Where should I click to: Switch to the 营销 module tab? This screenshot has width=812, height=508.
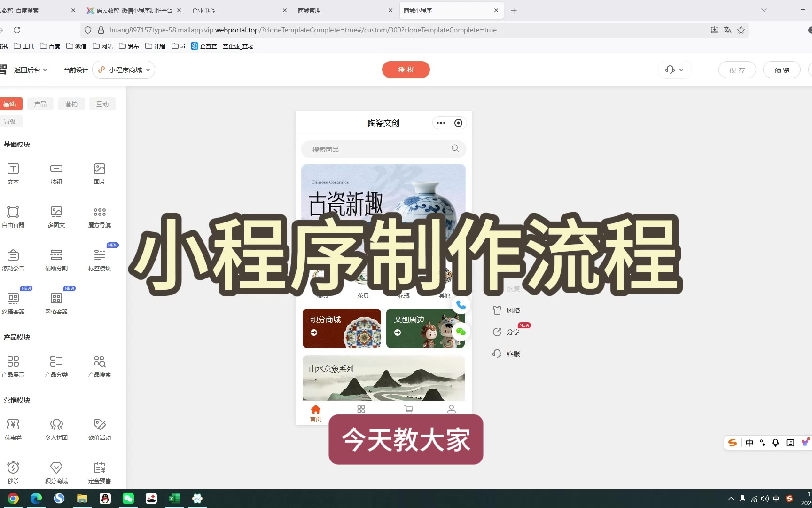pos(71,104)
